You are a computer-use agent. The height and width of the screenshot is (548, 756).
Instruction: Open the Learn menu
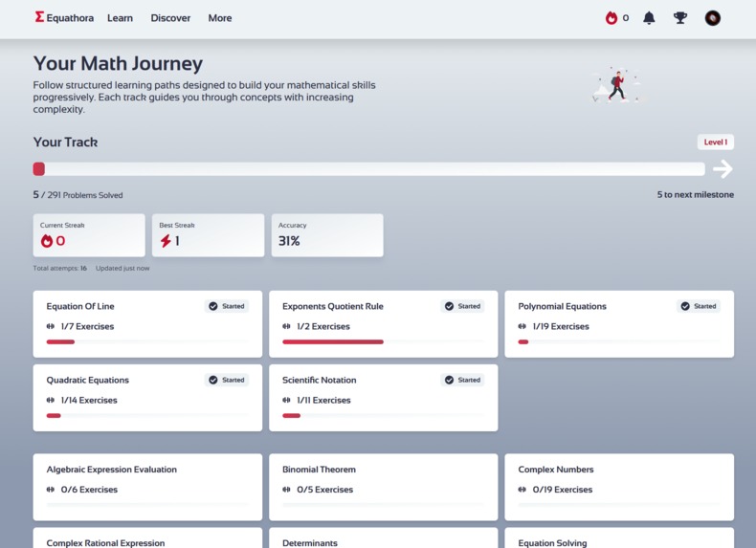(x=120, y=18)
